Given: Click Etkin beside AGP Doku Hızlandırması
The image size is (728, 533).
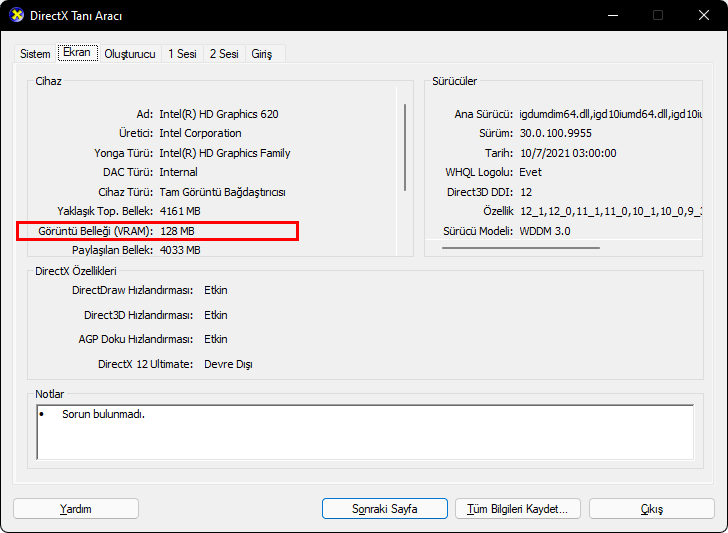Looking at the screenshot, I should [x=216, y=339].
